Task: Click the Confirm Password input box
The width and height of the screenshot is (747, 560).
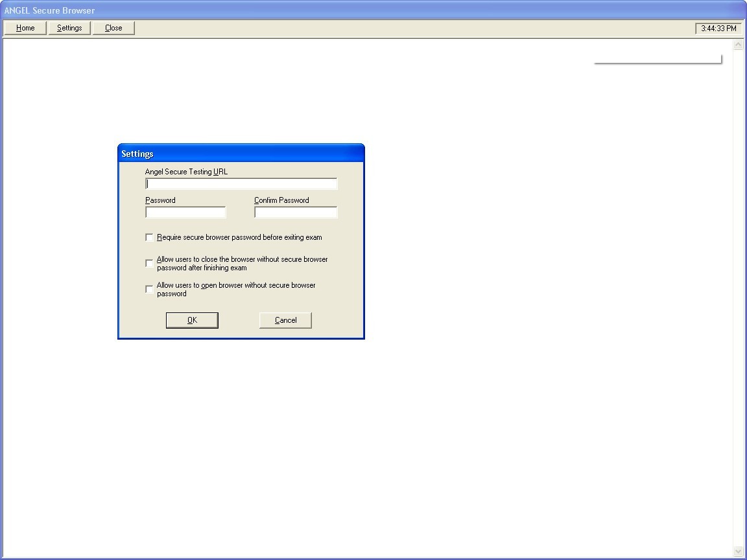Action: [295, 212]
